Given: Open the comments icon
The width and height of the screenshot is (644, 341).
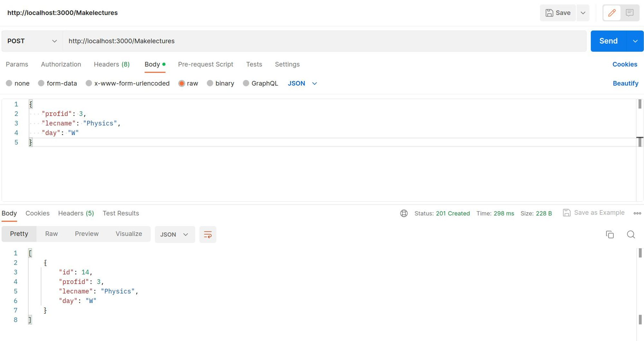Looking at the screenshot, I should coord(630,13).
